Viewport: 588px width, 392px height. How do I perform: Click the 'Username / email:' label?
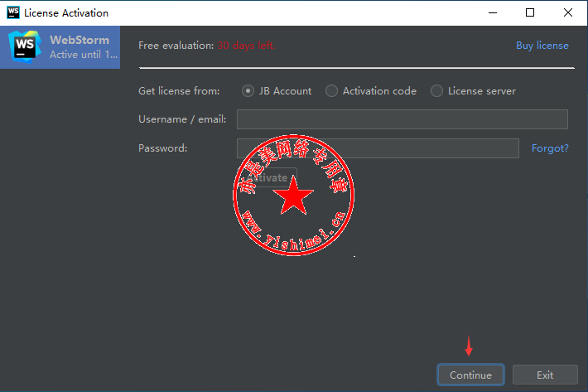coord(182,119)
